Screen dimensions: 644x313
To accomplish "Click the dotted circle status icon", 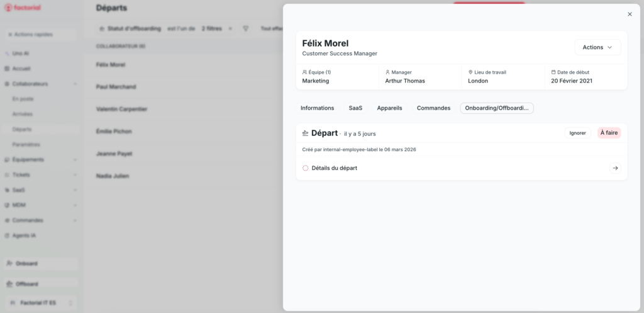I will (x=306, y=168).
